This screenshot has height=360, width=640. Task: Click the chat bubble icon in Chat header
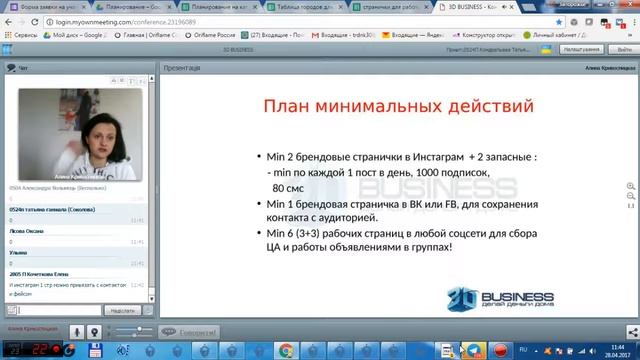11,68
